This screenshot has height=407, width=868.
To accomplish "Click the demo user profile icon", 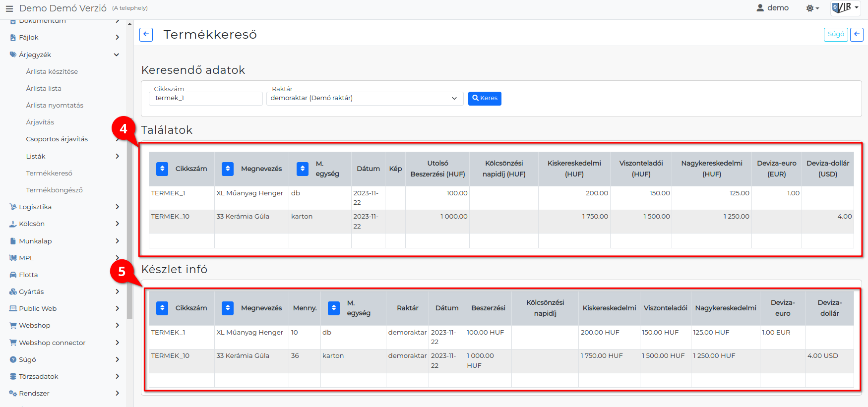I will click(760, 8).
